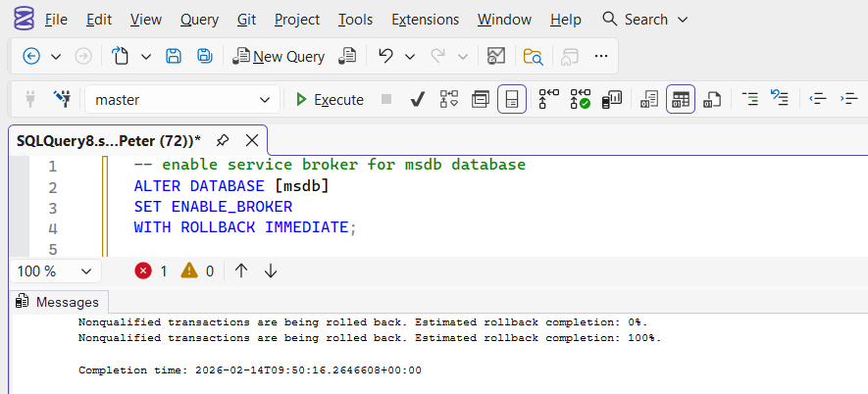Go to the next issue arrow
The width and height of the screenshot is (868, 394).
pos(270,271)
